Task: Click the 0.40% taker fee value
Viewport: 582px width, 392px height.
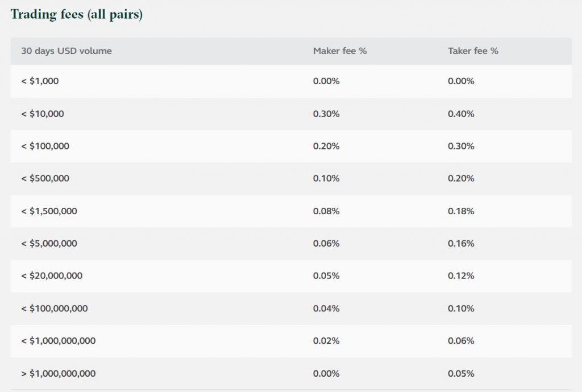Action: tap(461, 114)
